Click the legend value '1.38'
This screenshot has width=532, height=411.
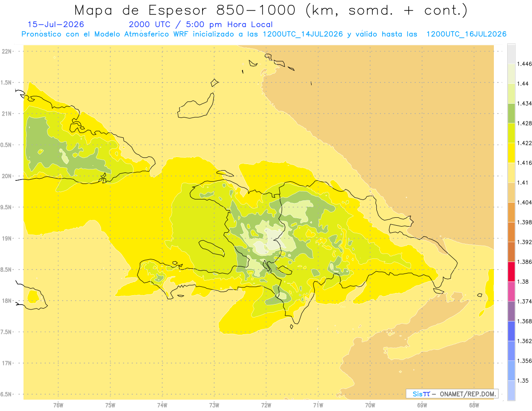click(523, 282)
